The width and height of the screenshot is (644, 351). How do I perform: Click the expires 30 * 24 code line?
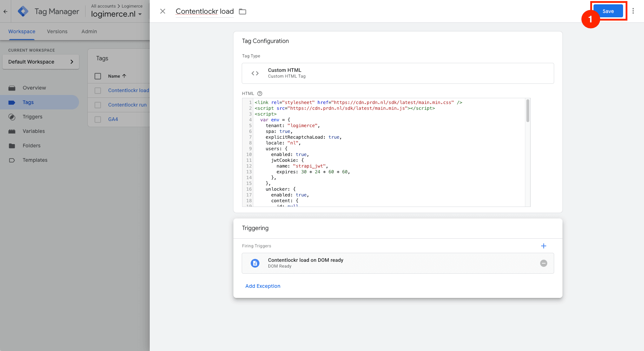[313, 172]
